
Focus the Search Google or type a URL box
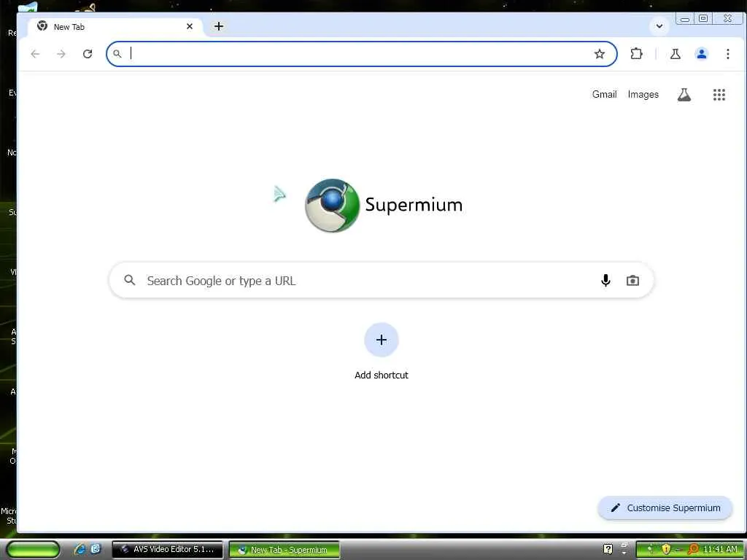(x=381, y=281)
